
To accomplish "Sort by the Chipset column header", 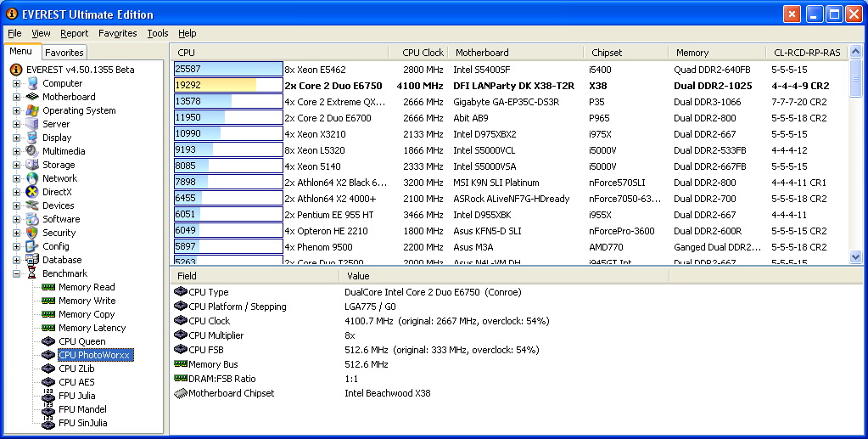I will [625, 53].
